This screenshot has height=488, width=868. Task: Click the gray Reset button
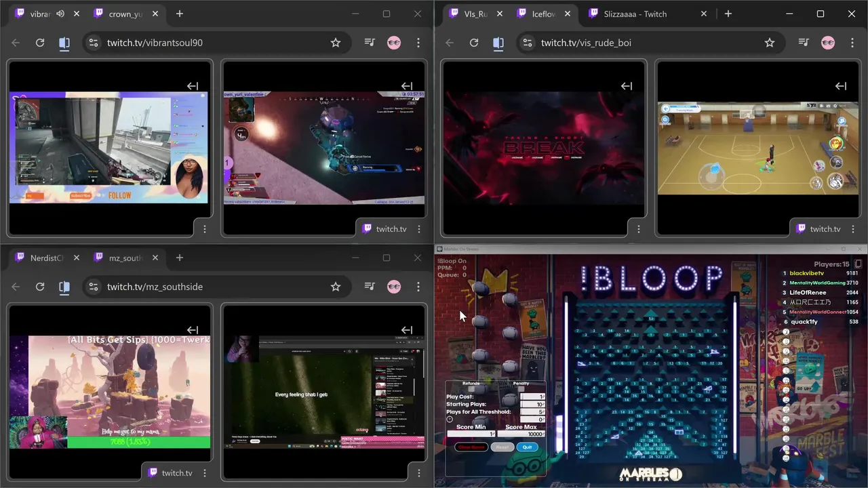pyautogui.click(x=502, y=447)
